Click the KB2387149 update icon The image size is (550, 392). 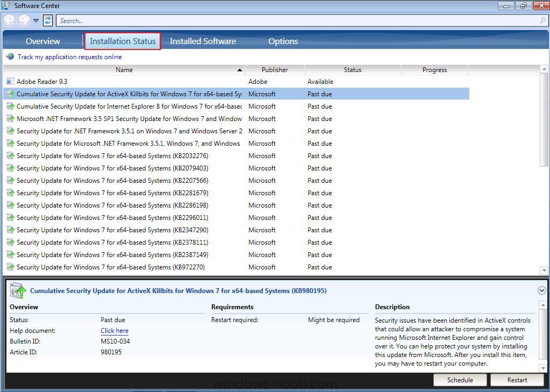point(11,254)
